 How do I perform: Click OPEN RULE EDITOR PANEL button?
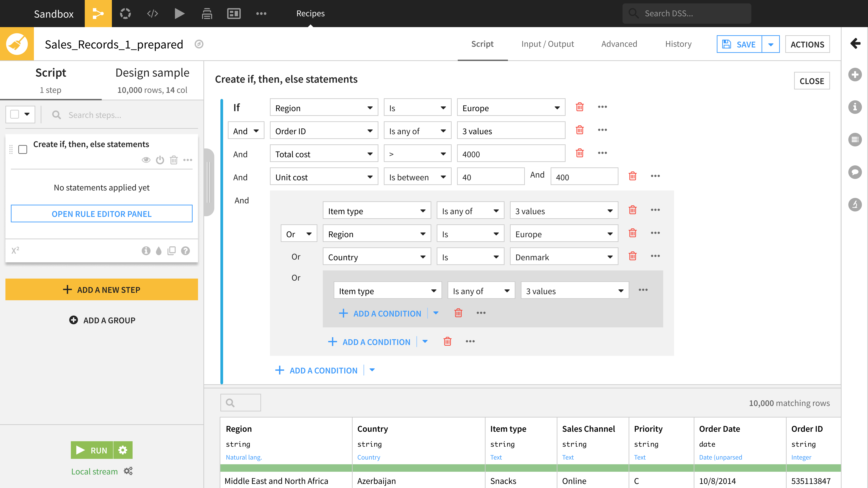click(x=101, y=213)
